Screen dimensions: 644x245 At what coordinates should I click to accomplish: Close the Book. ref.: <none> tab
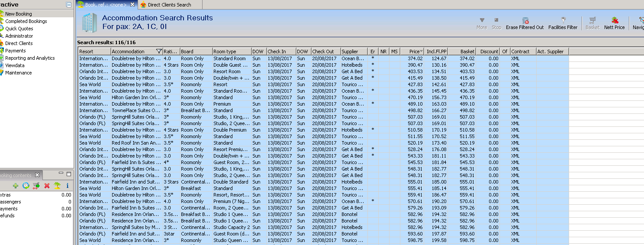click(x=132, y=4)
